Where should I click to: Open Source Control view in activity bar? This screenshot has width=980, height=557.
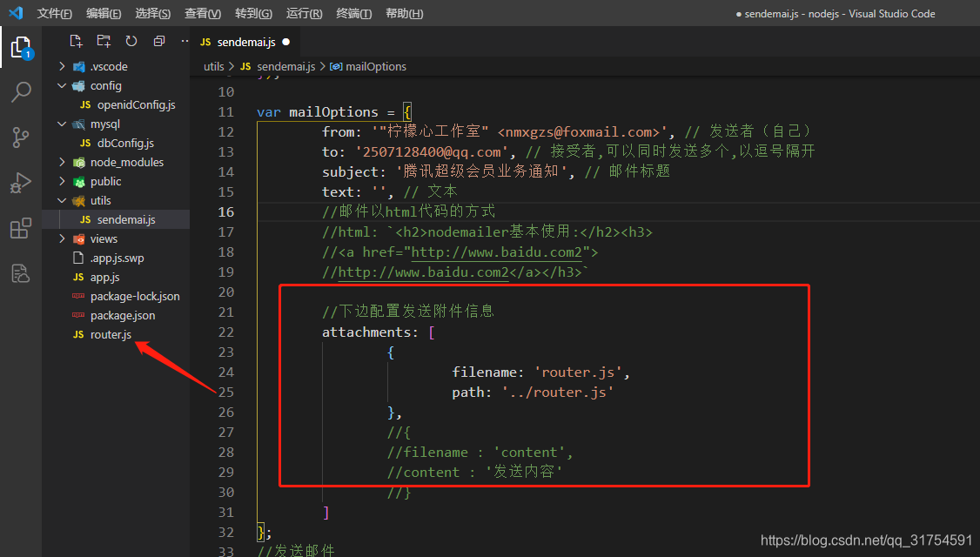click(x=21, y=138)
